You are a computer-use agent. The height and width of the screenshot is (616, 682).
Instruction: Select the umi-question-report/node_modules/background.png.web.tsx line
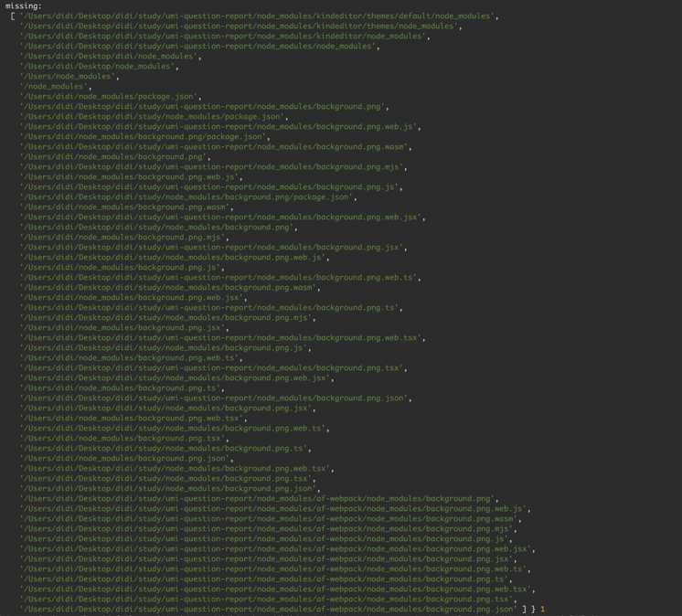[223, 338]
